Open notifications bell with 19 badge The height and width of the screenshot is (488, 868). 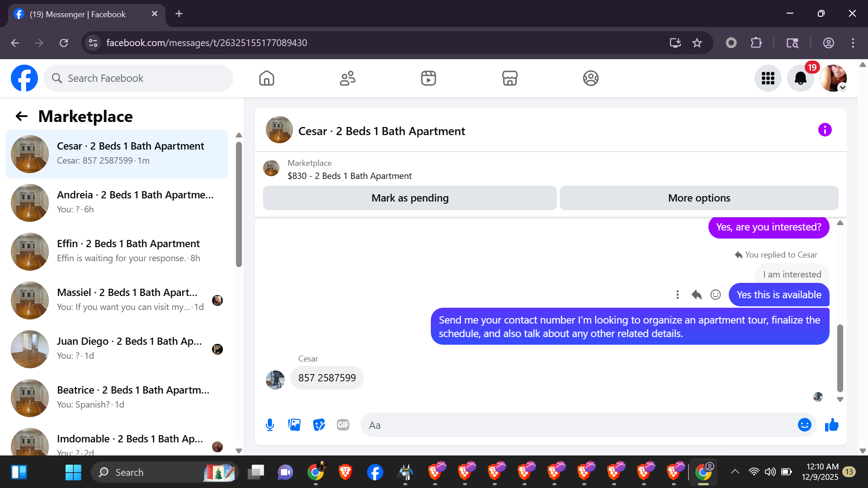pyautogui.click(x=801, y=78)
